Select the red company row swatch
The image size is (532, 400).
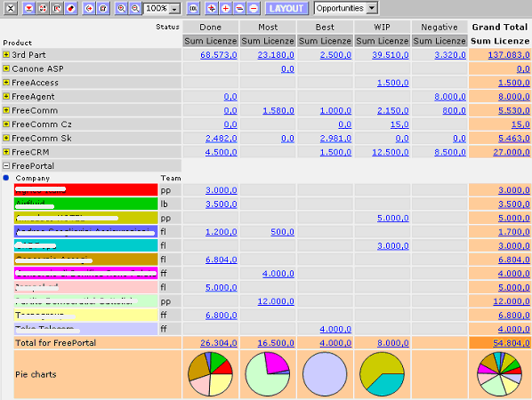(86, 190)
